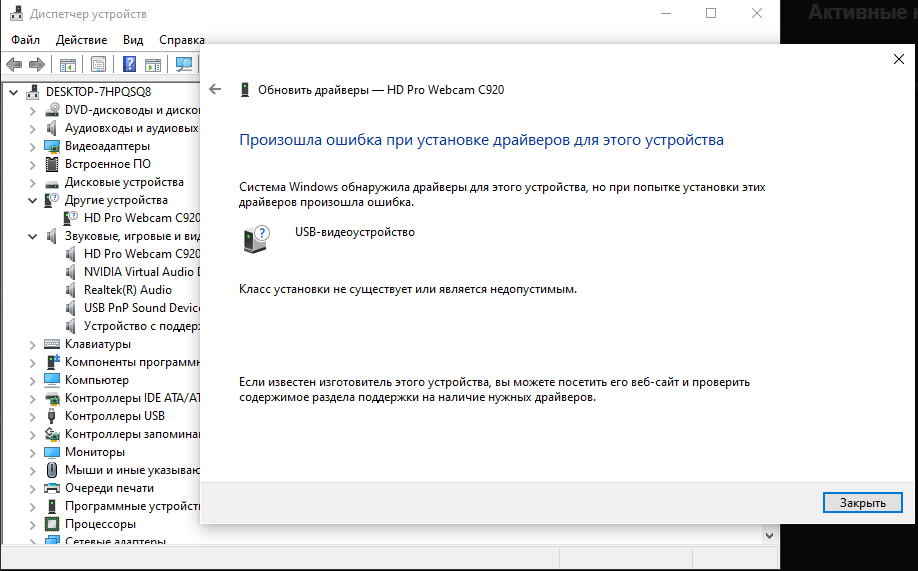The image size is (918, 571).
Task: Click the USB-видеоустройство label
Action: pyautogui.click(x=355, y=232)
